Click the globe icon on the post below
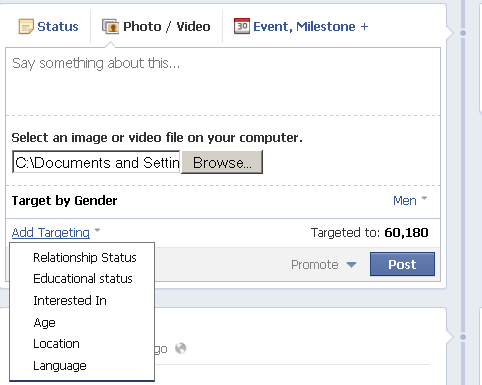Viewport: 482px width, 385px height. 181,348
